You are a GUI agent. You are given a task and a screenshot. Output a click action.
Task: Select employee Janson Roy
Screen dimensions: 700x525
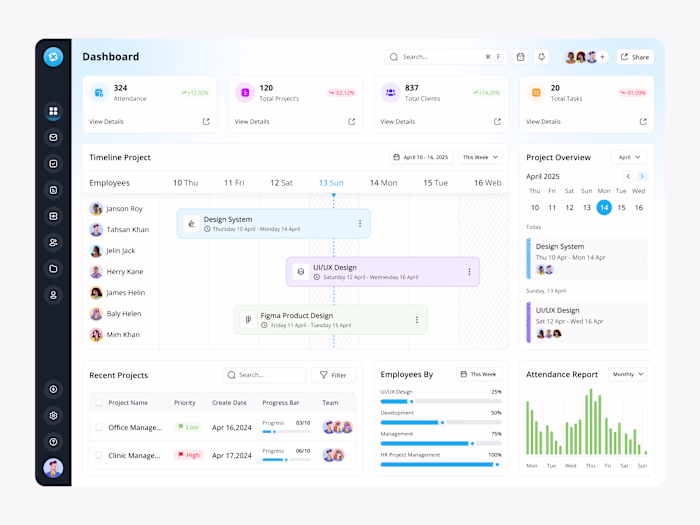point(116,208)
